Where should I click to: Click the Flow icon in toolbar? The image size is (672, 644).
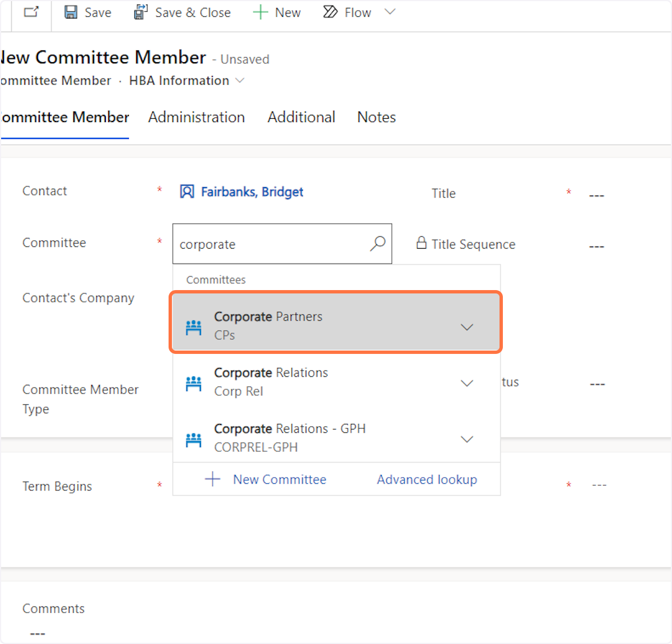tap(330, 12)
